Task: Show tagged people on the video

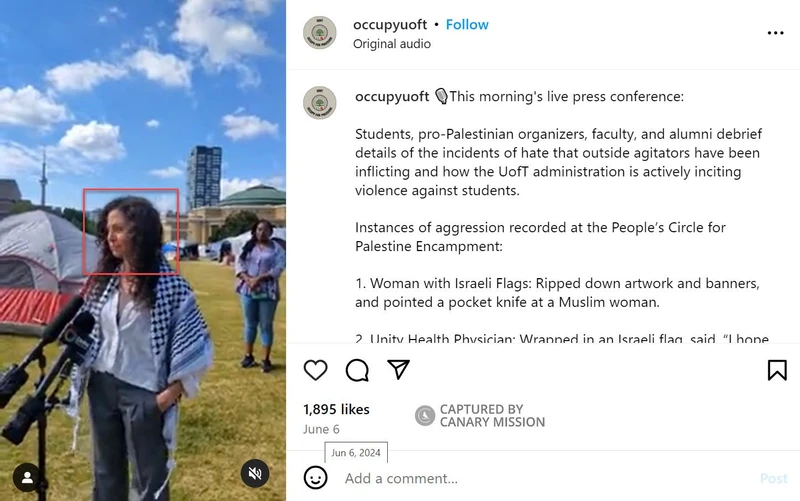Action: click(x=27, y=478)
